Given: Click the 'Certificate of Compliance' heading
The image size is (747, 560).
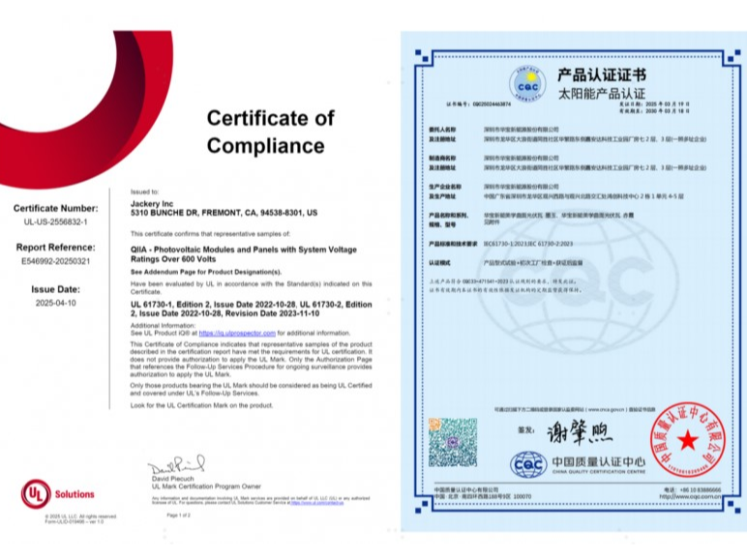Looking at the screenshot, I should click(x=270, y=132).
